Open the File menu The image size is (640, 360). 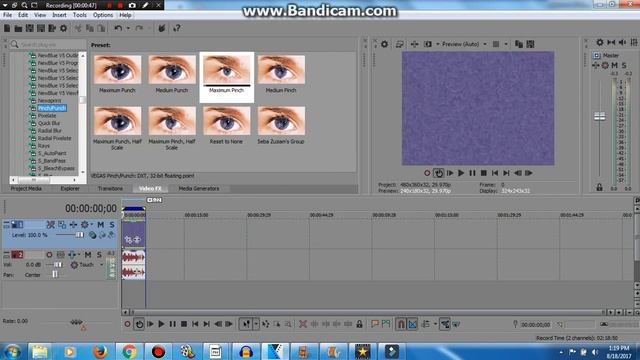tap(7, 15)
